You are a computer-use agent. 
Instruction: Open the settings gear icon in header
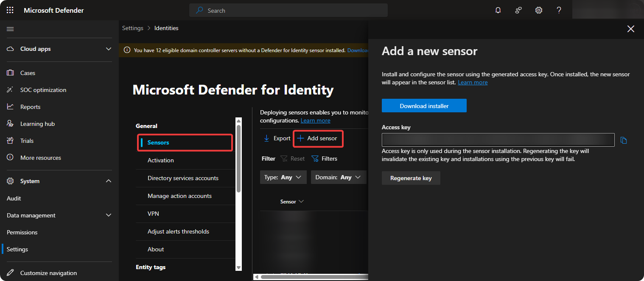539,10
